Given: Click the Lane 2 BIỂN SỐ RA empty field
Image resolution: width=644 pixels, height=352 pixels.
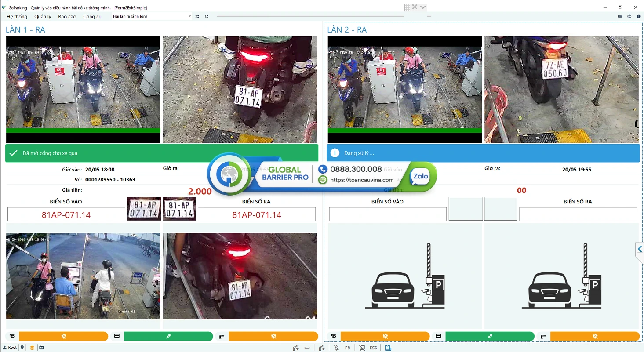Looking at the screenshot, I should point(578,214).
